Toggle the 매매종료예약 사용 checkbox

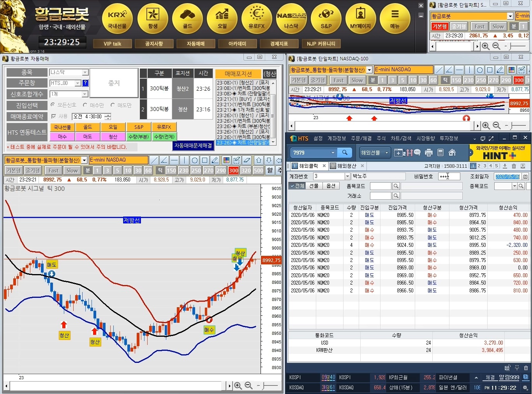pos(54,116)
